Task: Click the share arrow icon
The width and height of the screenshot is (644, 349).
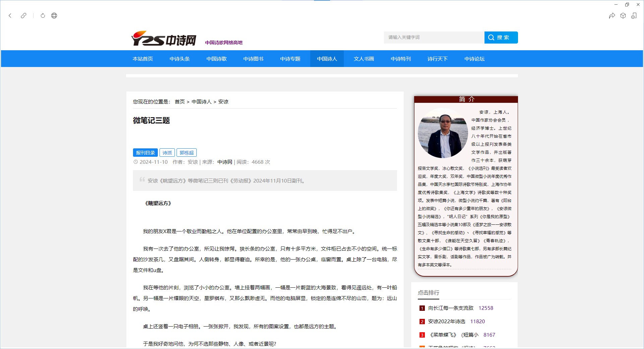Action: coord(612,16)
